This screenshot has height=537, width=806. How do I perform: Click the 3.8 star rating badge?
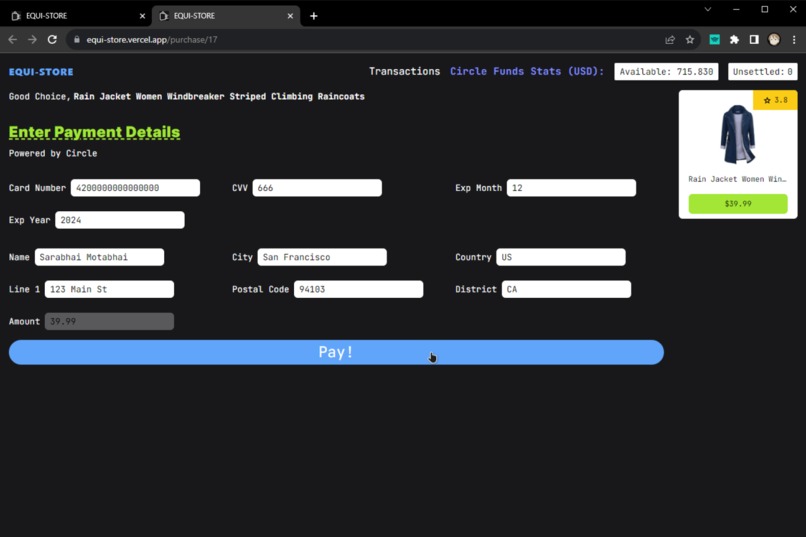point(775,100)
